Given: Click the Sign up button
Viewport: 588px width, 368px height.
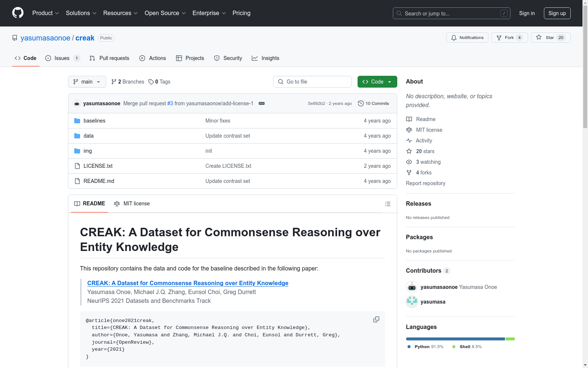Looking at the screenshot, I should tap(557, 13).
